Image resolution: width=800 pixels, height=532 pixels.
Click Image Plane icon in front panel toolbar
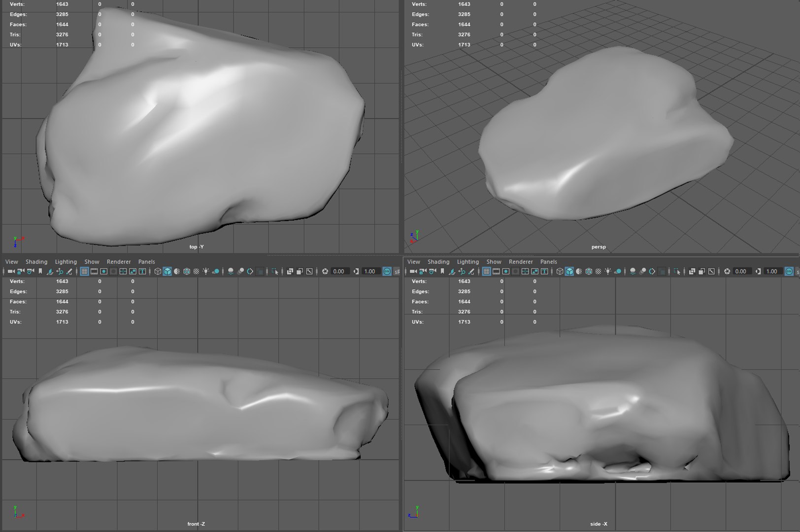[50, 271]
